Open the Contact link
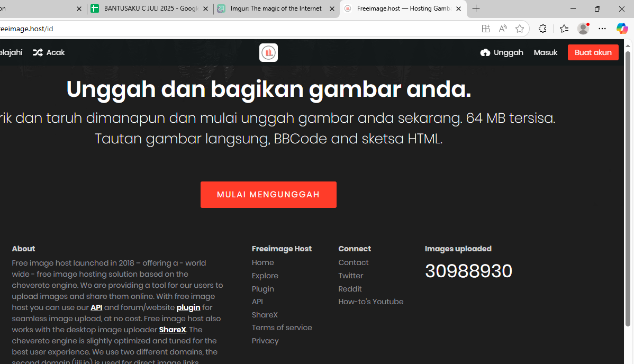The width and height of the screenshot is (634, 364). point(354,262)
